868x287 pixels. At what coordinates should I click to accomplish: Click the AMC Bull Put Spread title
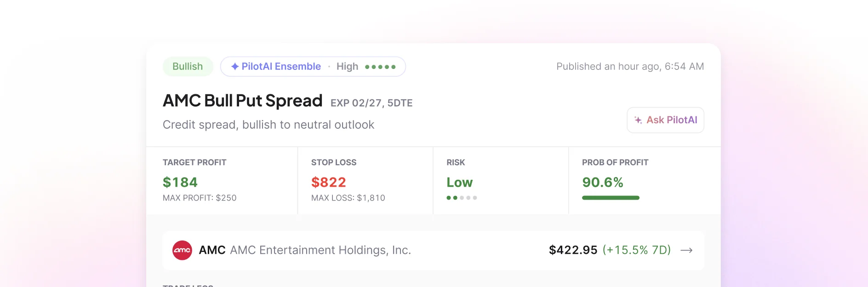tap(243, 101)
